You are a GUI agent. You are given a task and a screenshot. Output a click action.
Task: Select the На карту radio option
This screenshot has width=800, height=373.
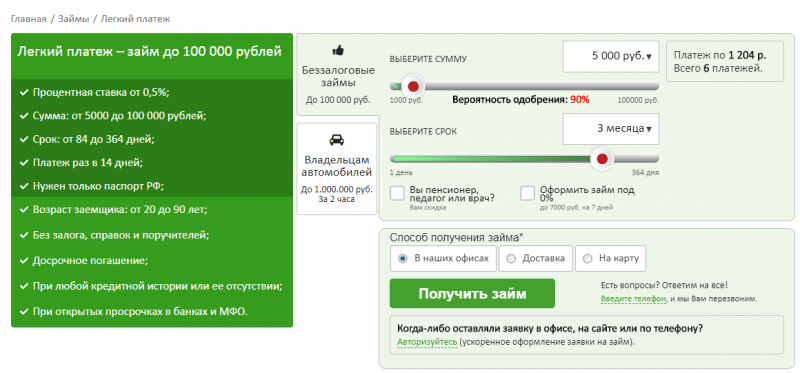click(x=587, y=259)
